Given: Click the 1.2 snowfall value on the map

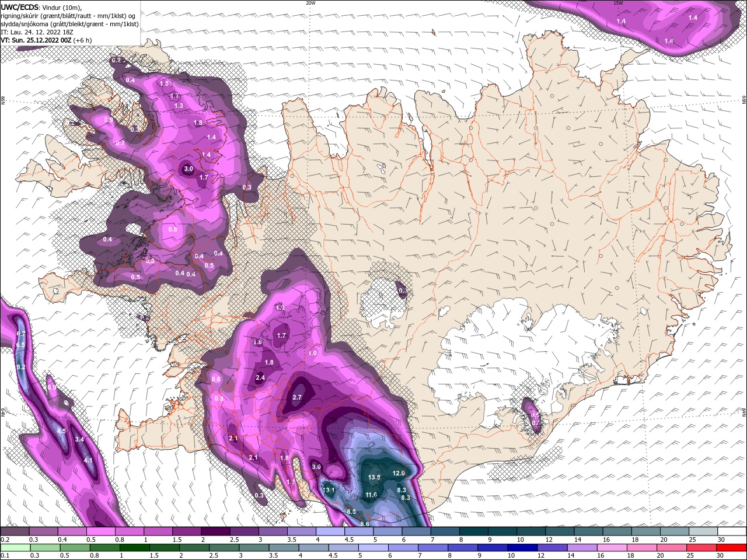Looking at the screenshot, I should 280,307.
